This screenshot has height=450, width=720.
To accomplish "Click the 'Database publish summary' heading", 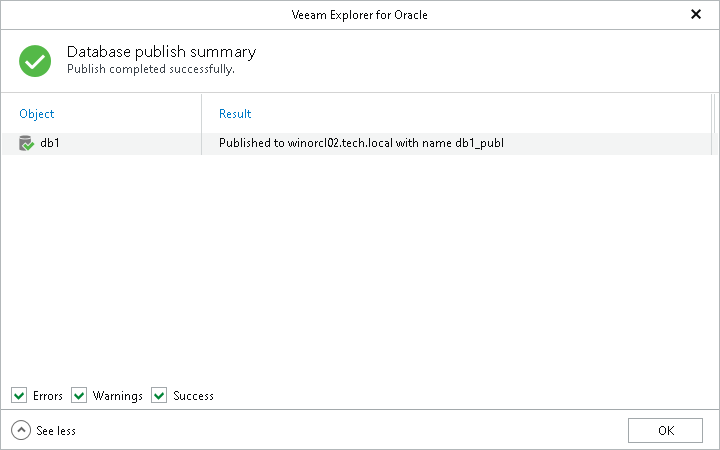I will click(161, 52).
